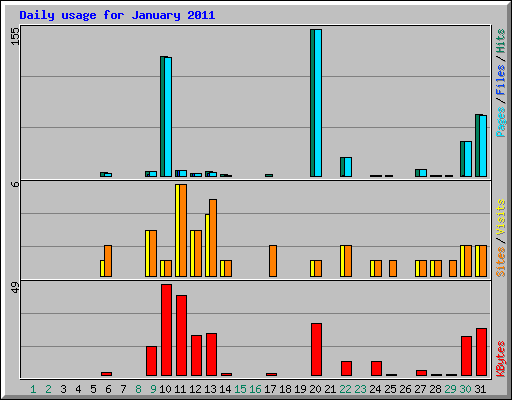Image resolution: width=512 pixels, height=400 pixels.
Task: Click the day label 20
Action: [x=315, y=389]
